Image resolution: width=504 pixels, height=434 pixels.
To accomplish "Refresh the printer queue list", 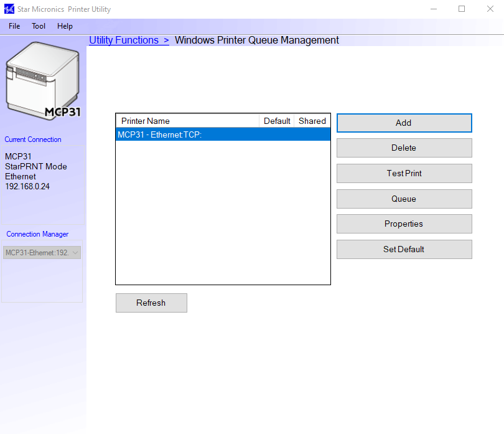I will [151, 303].
